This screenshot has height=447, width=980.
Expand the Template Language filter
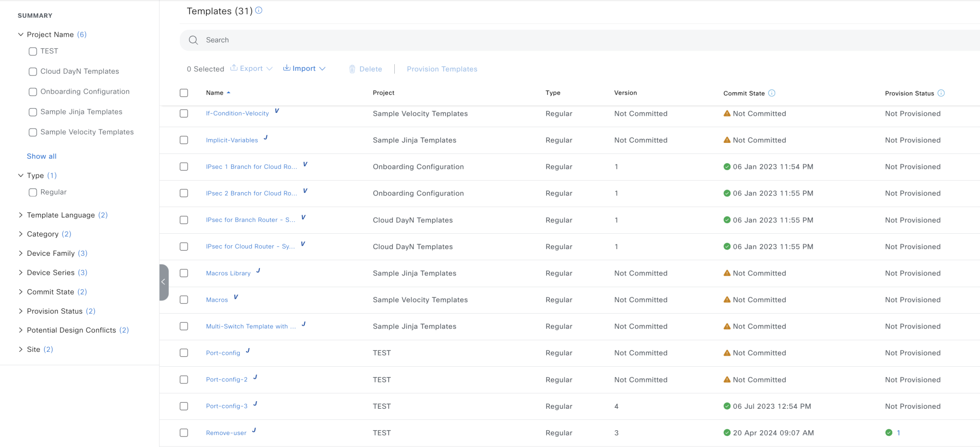click(x=21, y=215)
